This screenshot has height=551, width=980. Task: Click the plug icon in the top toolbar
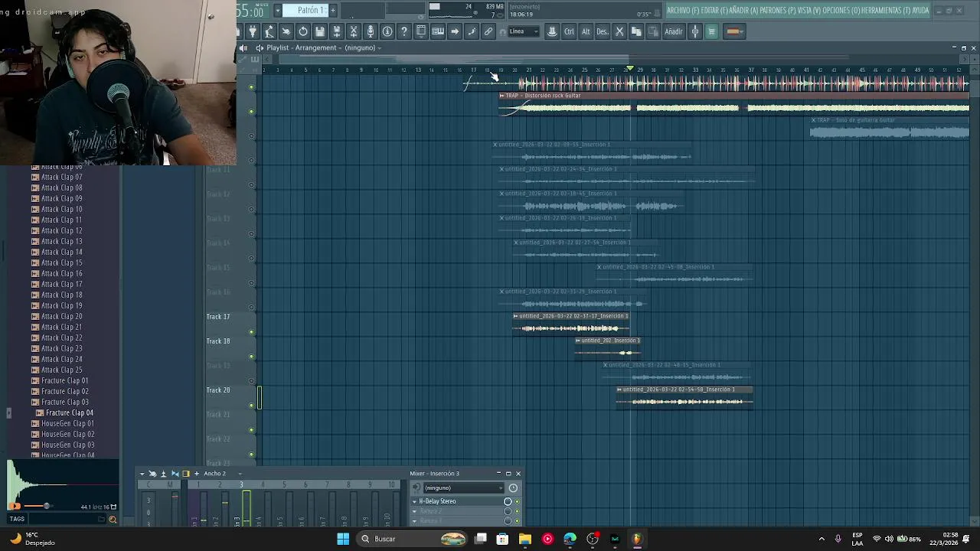coord(253,31)
